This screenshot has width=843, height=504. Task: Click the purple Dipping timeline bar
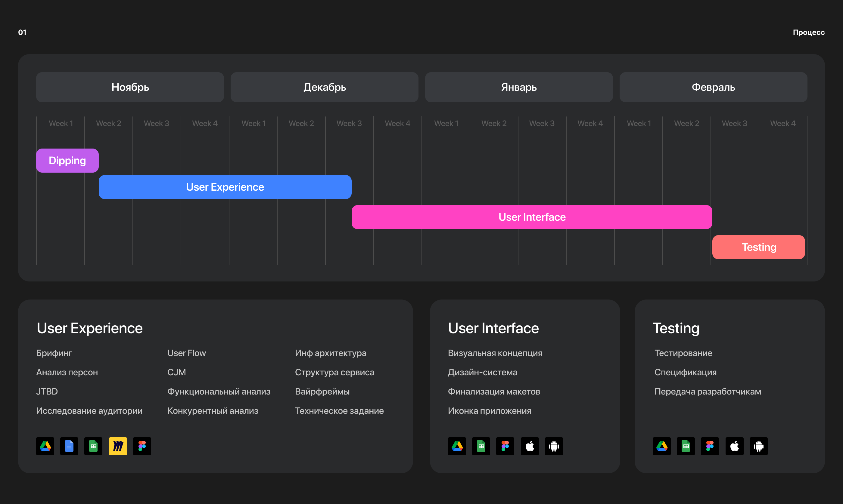point(67,161)
